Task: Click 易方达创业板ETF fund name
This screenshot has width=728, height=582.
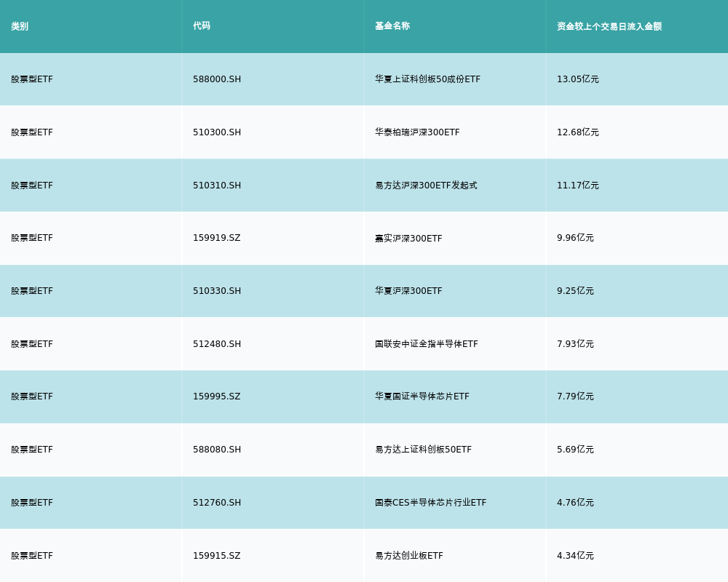Action: coord(409,556)
